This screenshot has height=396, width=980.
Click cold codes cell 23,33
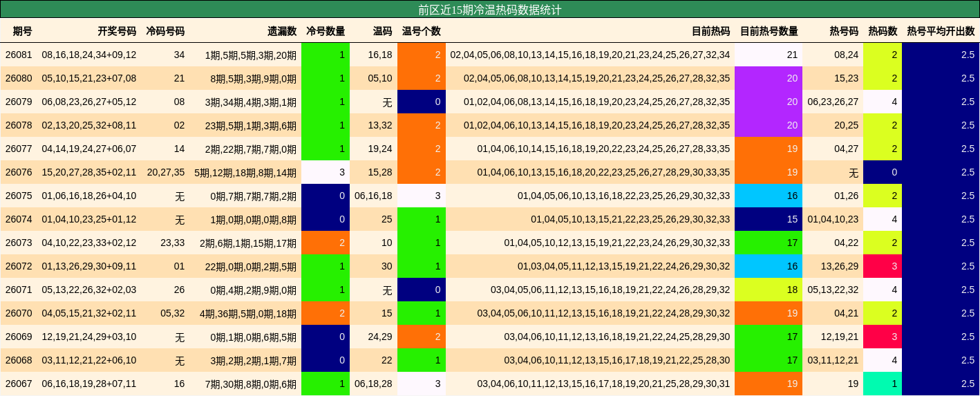point(173,243)
